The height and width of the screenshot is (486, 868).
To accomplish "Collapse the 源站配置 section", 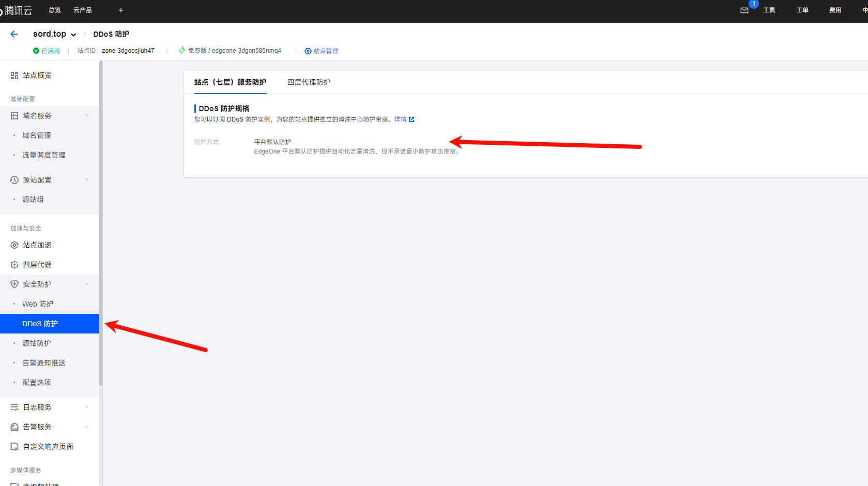I will (87, 180).
